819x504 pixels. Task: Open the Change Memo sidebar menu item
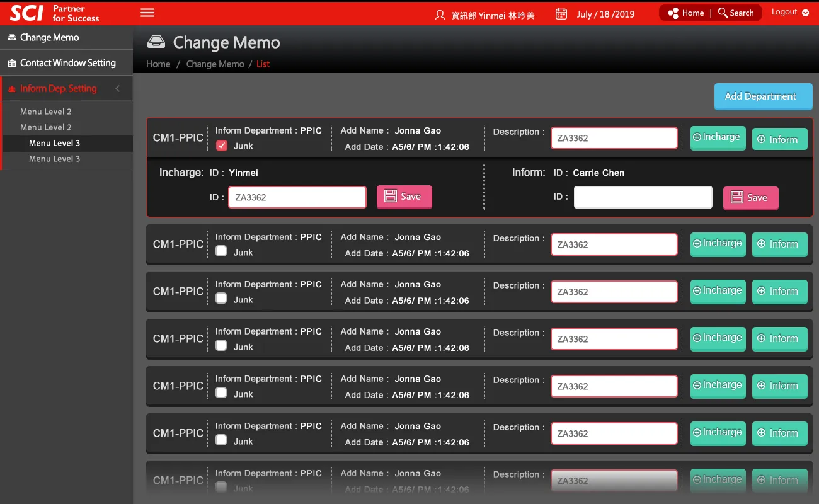point(66,38)
